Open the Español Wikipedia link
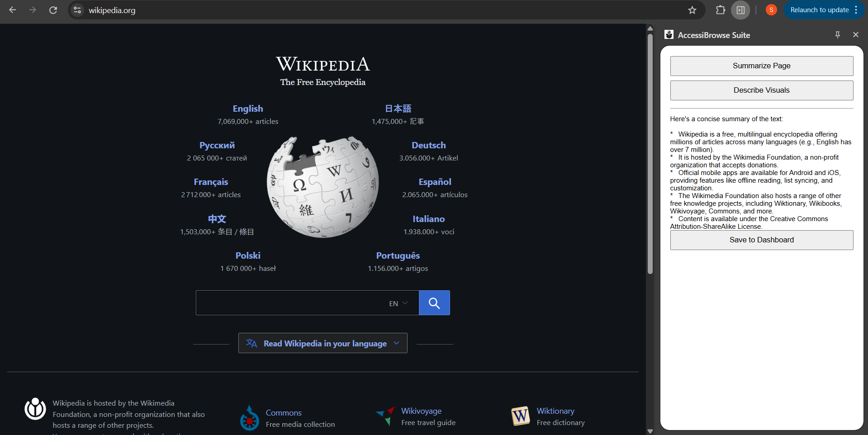The image size is (868, 435). click(435, 182)
